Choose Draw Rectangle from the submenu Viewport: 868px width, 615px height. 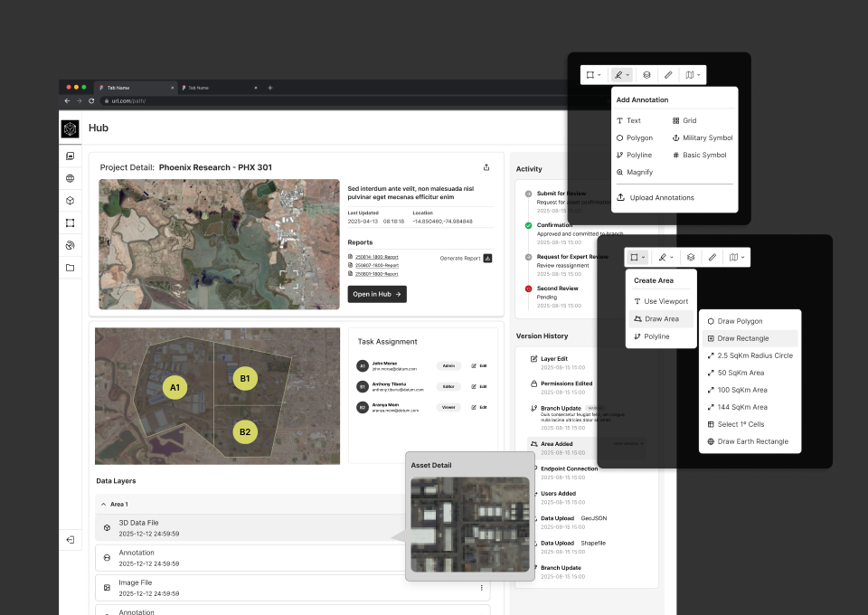(750, 338)
